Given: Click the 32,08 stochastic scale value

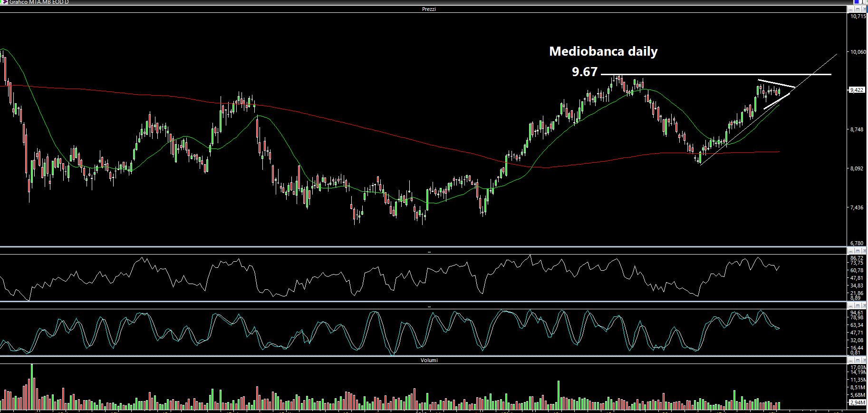Looking at the screenshot, I should 857,340.
